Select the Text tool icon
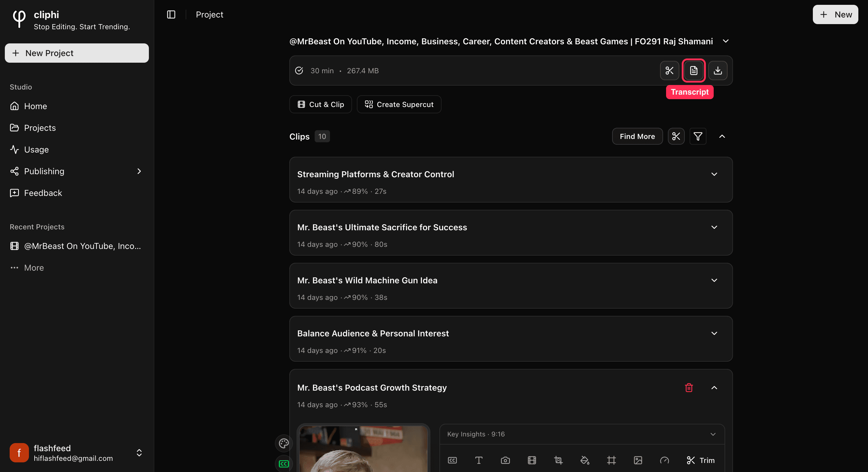This screenshot has height=472, width=868. point(479,460)
